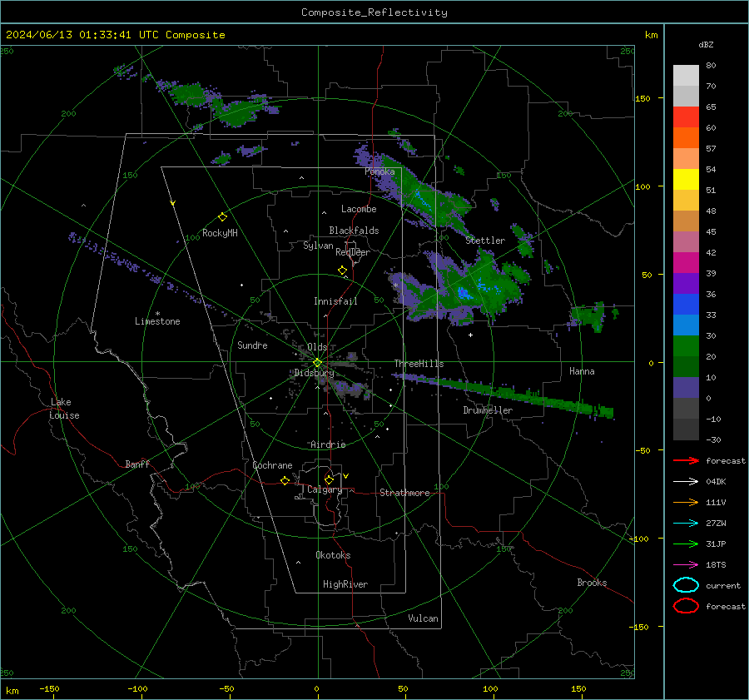Click the Stettler city label
The width and height of the screenshot is (749, 700).
pyautogui.click(x=485, y=241)
